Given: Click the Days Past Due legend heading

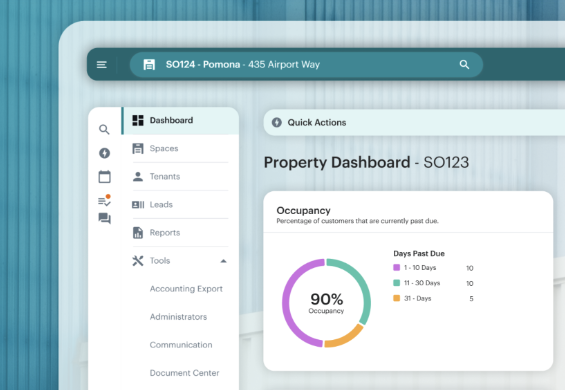Looking at the screenshot, I should pos(419,253).
